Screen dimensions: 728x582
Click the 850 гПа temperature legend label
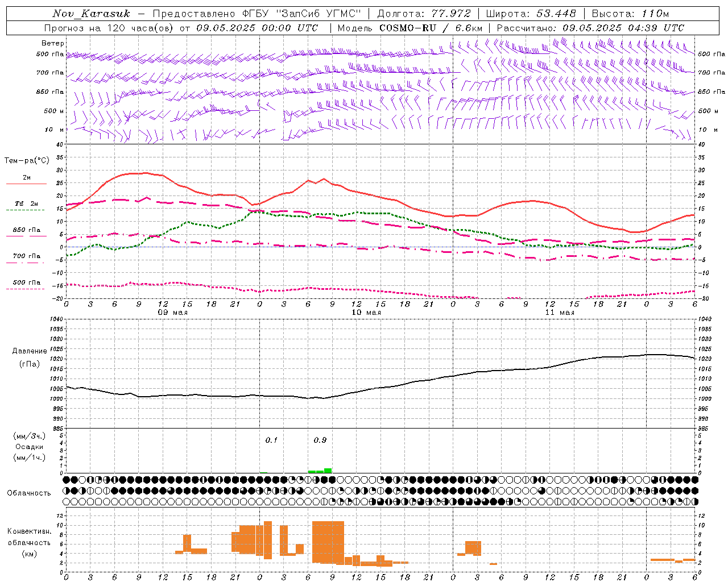pyautogui.click(x=26, y=230)
